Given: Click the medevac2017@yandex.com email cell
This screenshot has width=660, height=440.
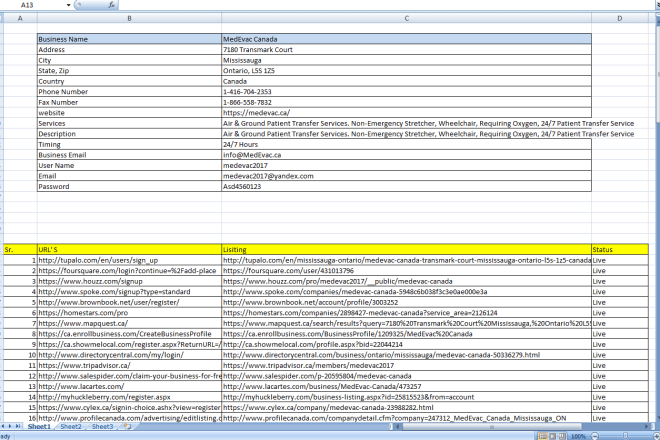Looking at the screenshot, I should (406, 176).
